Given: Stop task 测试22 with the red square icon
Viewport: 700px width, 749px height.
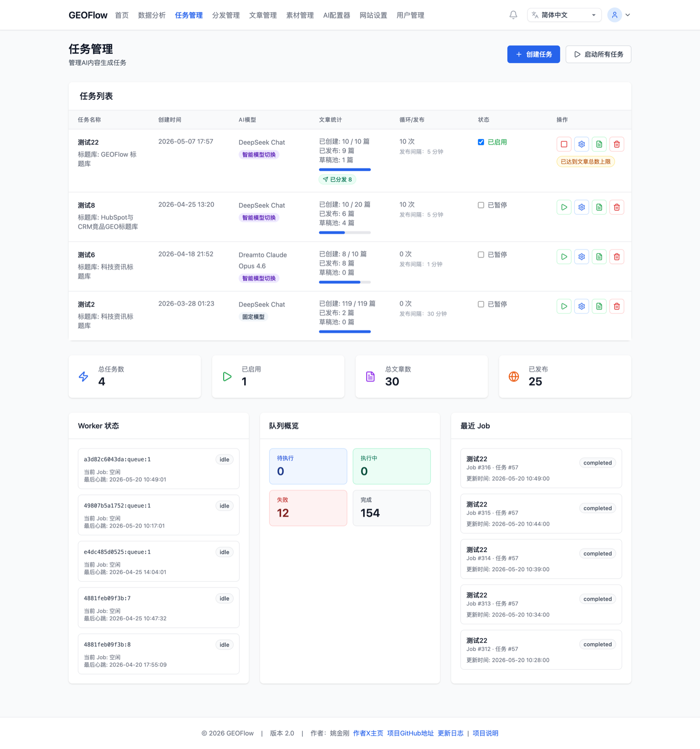Looking at the screenshot, I should click(564, 144).
